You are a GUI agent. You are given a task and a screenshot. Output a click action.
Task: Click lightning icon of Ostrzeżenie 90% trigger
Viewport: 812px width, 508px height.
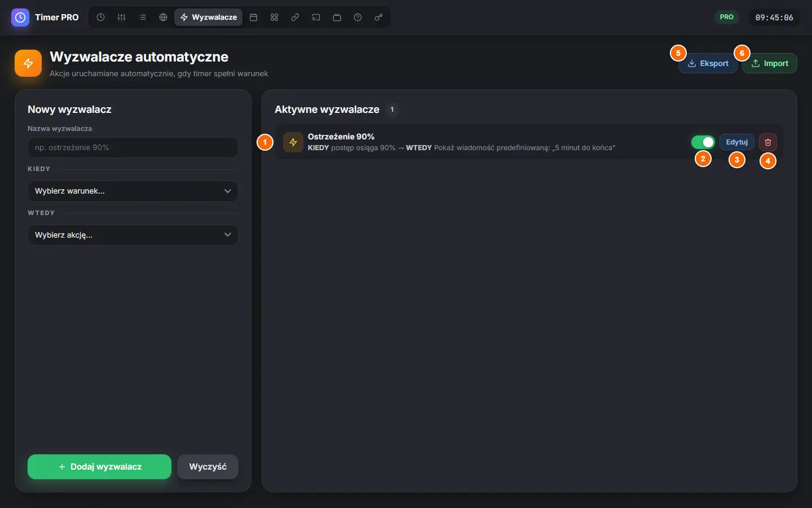click(x=293, y=142)
